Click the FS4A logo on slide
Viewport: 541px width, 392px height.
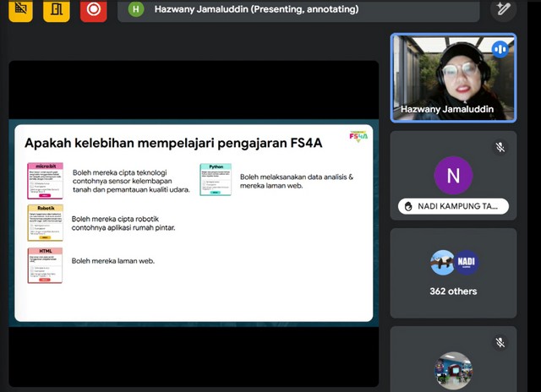point(358,136)
